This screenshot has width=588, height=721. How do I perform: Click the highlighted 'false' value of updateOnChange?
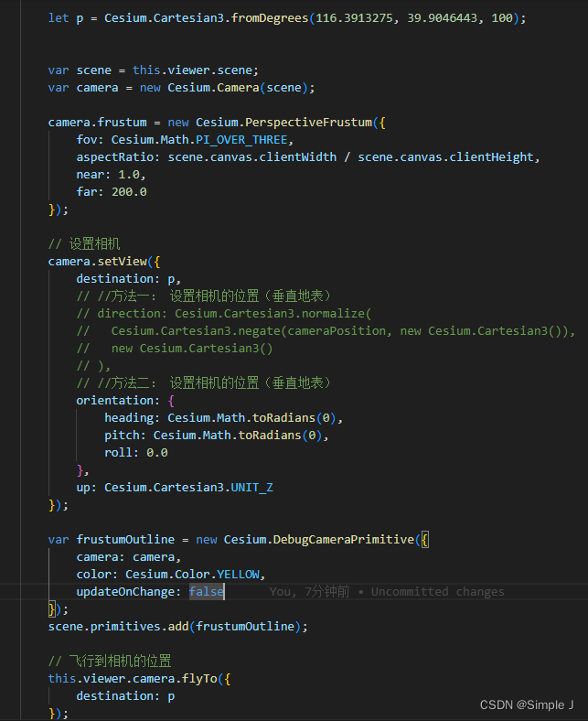pyautogui.click(x=207, y=592)
